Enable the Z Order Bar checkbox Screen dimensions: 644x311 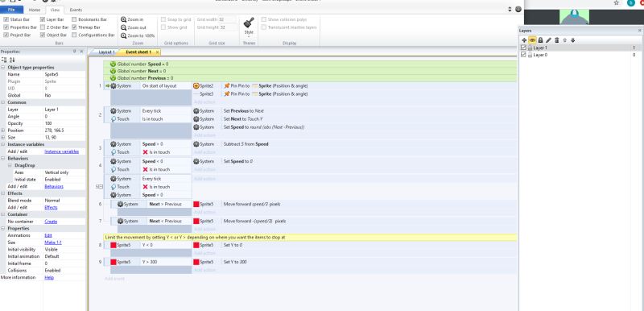[43, 27]
